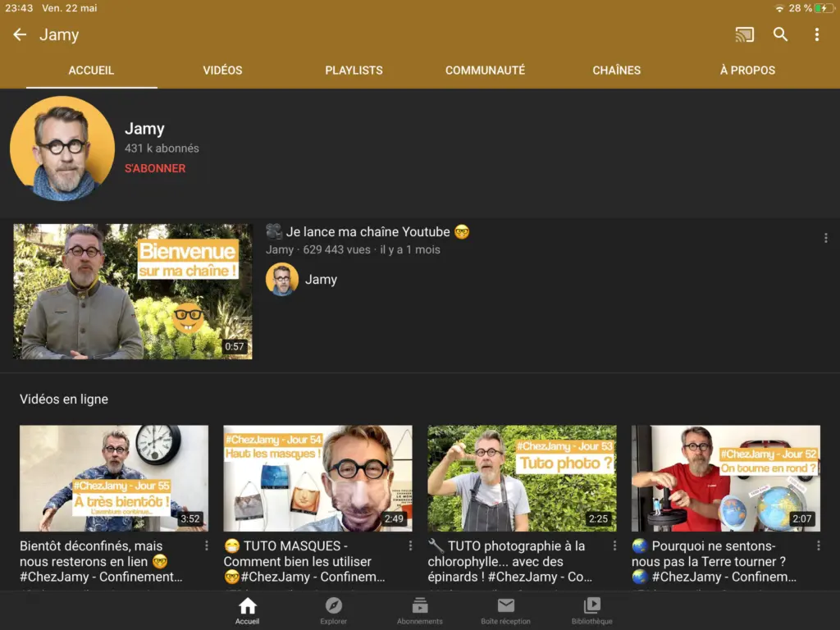The image size is (840, 630).
Task: Open options for 'TUTO photographie' video
Action: [614, 546]
